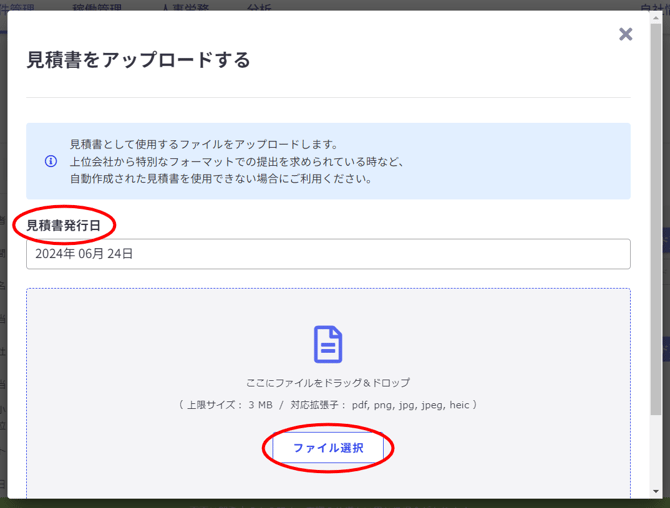Screen dimensions: 670x508
Task: Click the scrollbar up arrow
Action: (x=656, y=17)
